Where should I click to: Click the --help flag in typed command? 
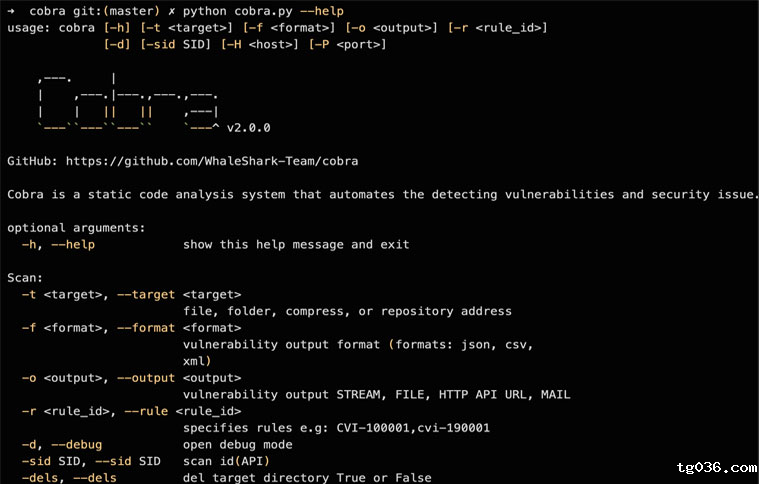(322, 11)
